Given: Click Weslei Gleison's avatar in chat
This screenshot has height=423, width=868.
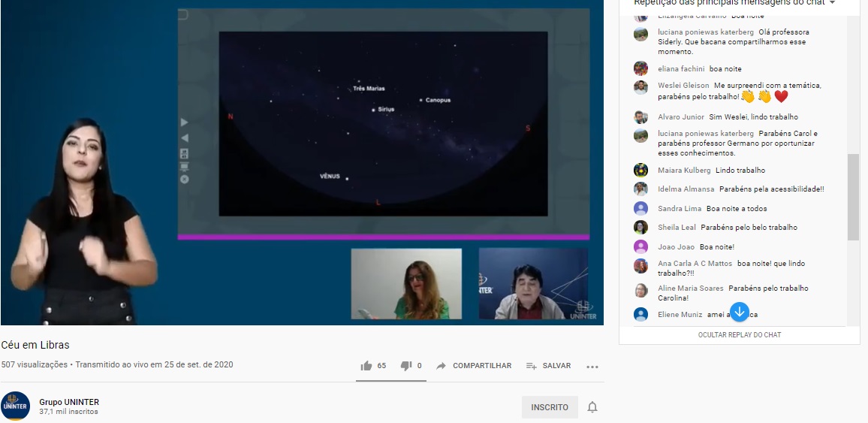Looking at the screenshot, I should click(640, 87).
